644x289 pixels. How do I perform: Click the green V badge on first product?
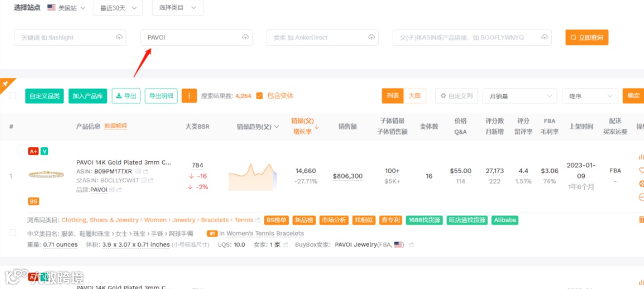[44, 151]
